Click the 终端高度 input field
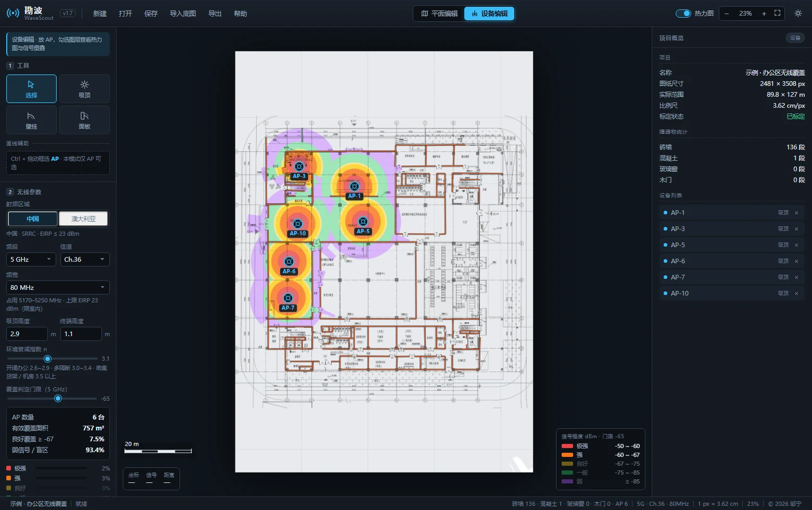The width and height of the screenshot is (812, 510). tap(81, 334)
